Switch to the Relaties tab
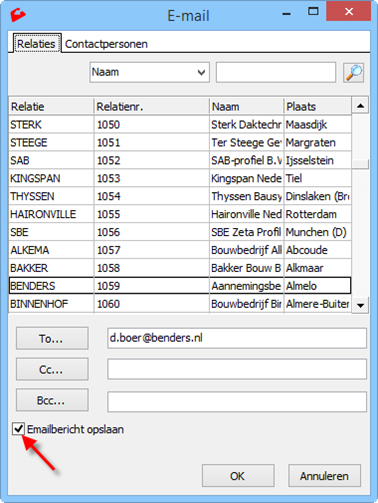This screenshot has width=378, height=503. [37, 44]
